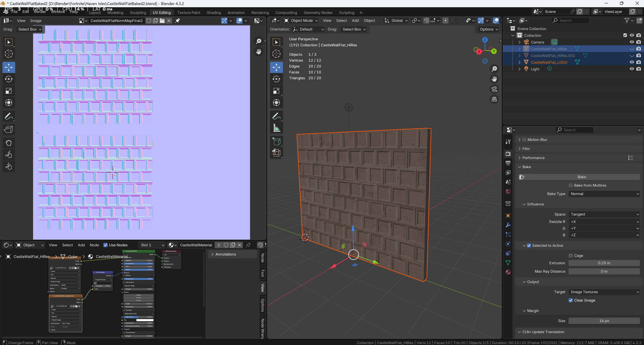Adjust the Extrusion 0.25 m slider
Screen dimensions: 644x345
click(604, 263)
